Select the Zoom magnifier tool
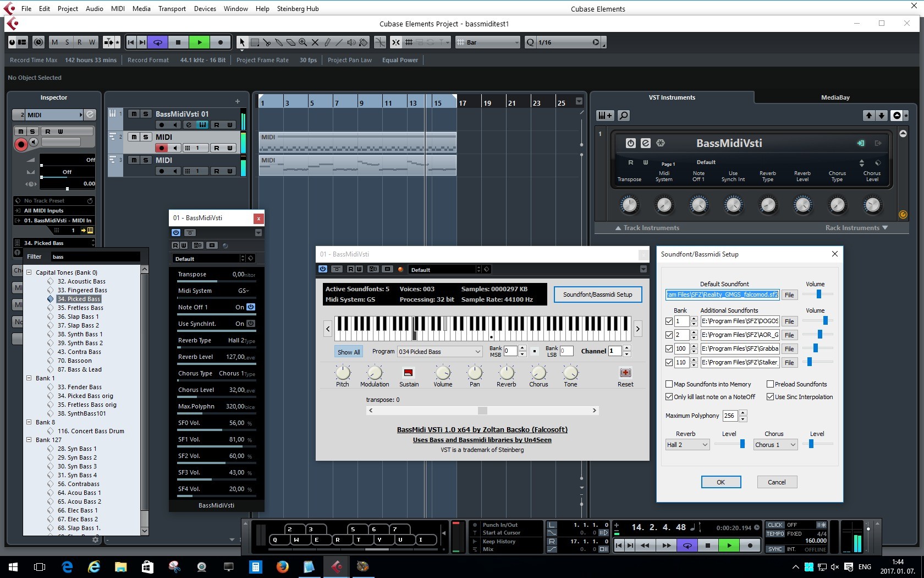The image size is (924, 578). pos(303,42)
